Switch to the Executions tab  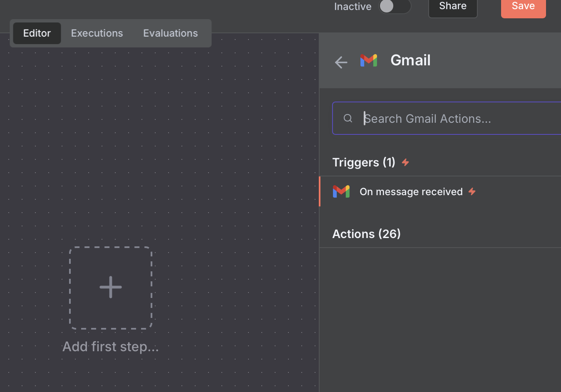point(97,33)
